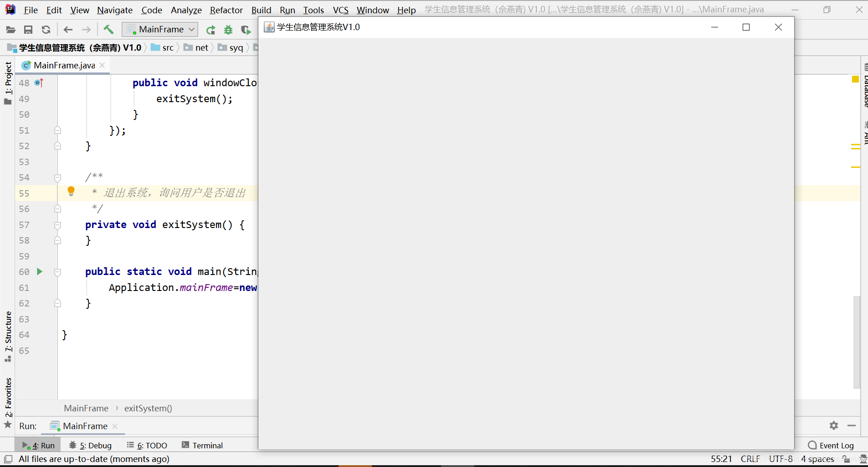Select the src breadcrumb folder
The image size is (868, 467).
coord(162,47)
